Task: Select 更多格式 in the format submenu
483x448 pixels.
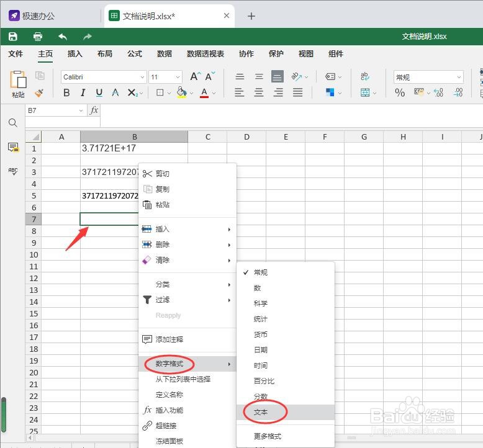Action: pyautogui.click(x=285, y=436)
